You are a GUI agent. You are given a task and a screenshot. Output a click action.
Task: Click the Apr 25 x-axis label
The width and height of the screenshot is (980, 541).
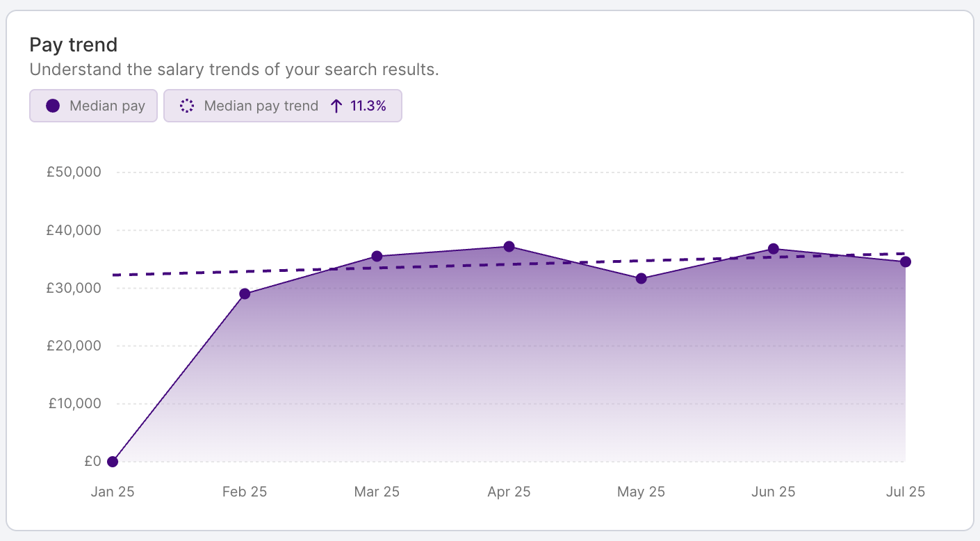pyautogui.click(x=509, y=492)
